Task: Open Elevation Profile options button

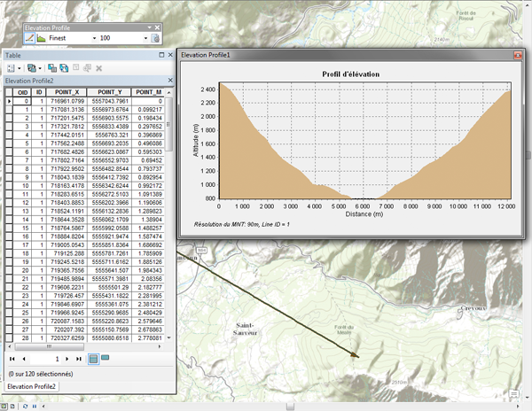Action: pyautogui.click(x=156, y=39)
